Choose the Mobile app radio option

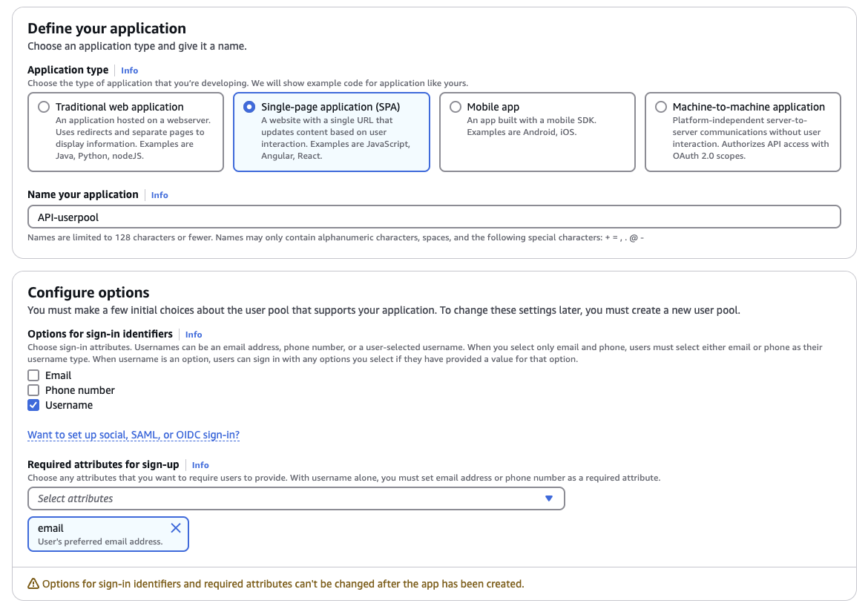click(x=455, y=107)
